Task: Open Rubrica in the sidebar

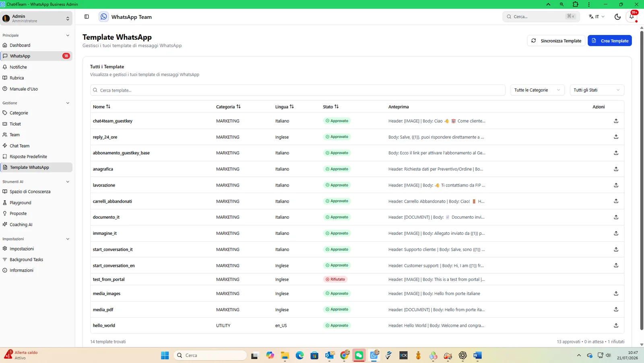Action: coord(36,78)
